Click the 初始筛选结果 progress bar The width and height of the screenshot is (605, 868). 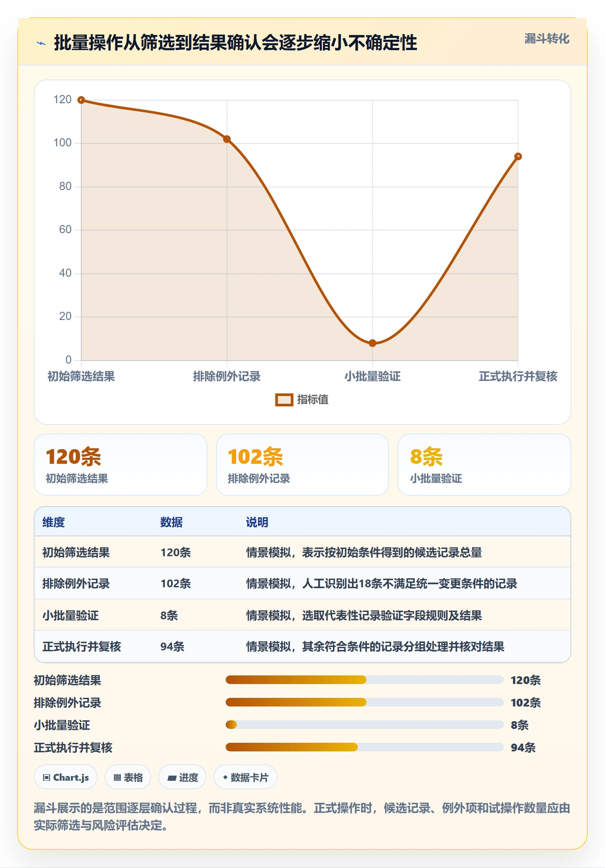[364, 680]
